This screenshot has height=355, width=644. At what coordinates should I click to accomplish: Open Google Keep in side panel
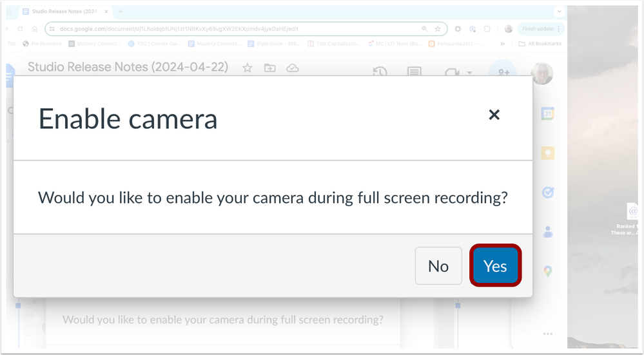coord(547,153)
